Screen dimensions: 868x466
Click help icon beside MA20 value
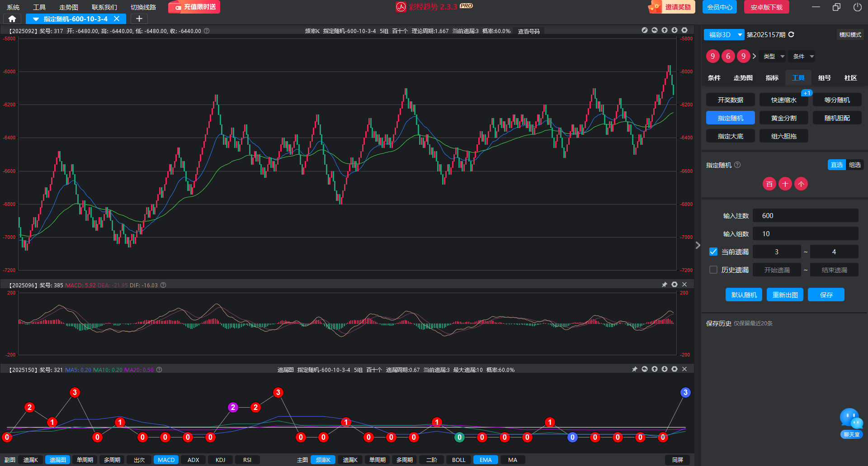[x=159, y=370]
